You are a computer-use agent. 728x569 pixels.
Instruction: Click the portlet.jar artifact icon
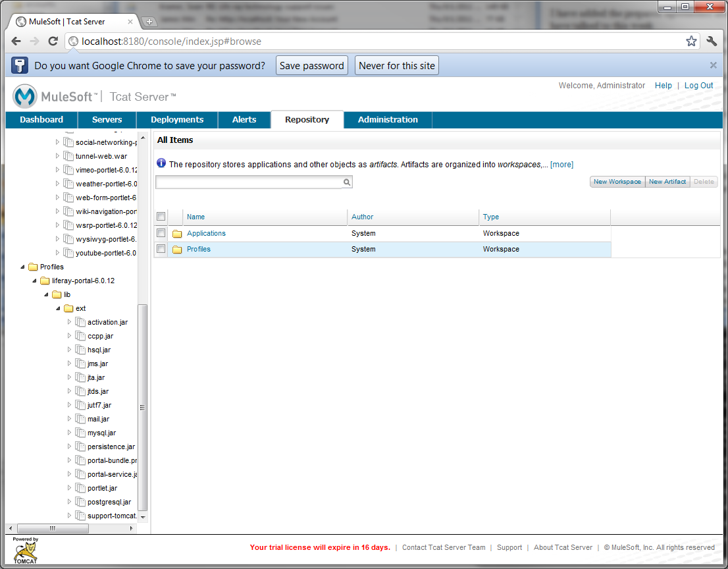click(80, 488)
